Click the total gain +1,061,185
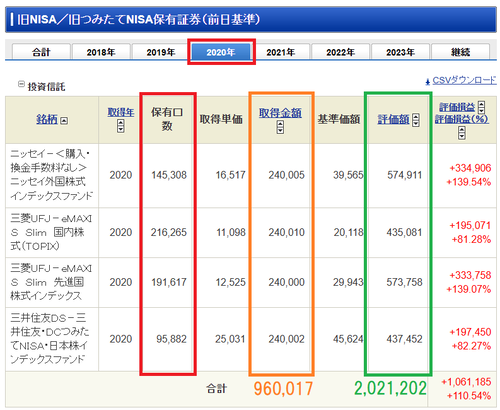The image size is (500, 410). tap(466, 382)
